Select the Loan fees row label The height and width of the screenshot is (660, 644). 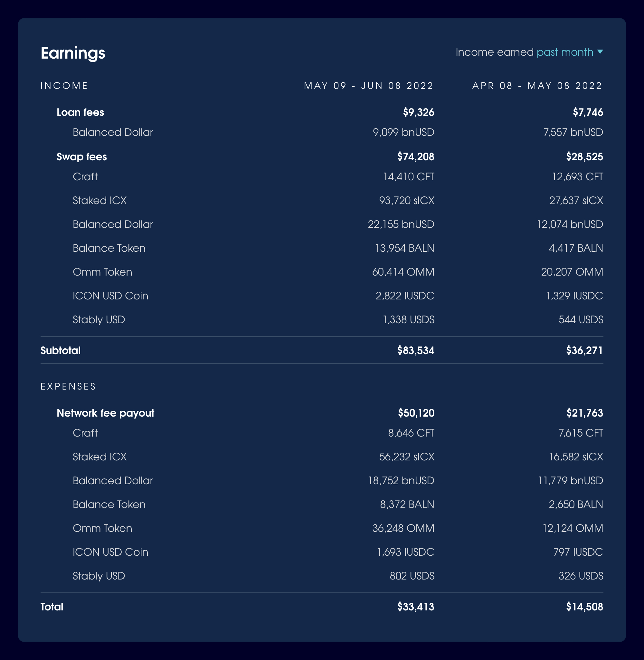[80, 112]
